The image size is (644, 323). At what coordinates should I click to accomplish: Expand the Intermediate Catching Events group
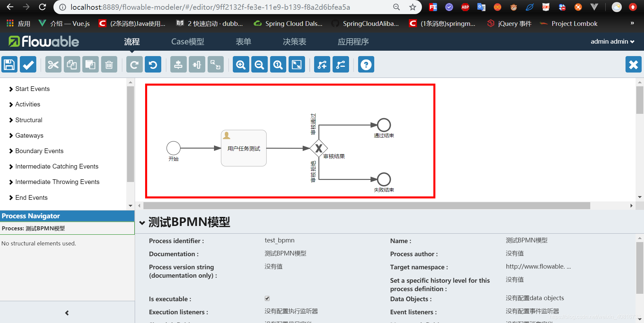54,167
